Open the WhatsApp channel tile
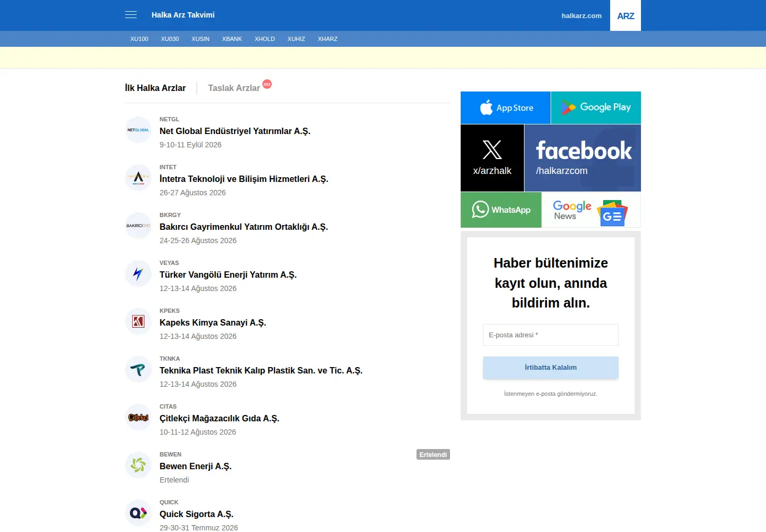 tap(501, 210)
